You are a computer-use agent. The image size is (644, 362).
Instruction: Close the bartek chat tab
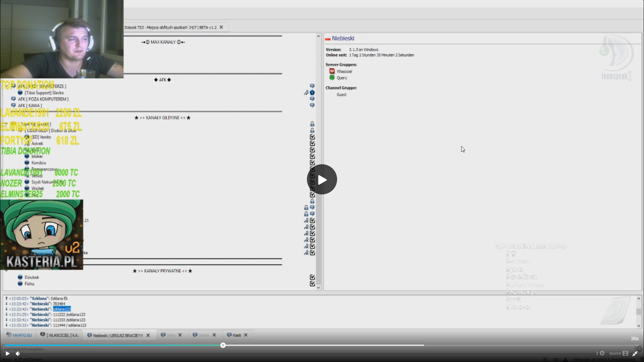(214, 335)
